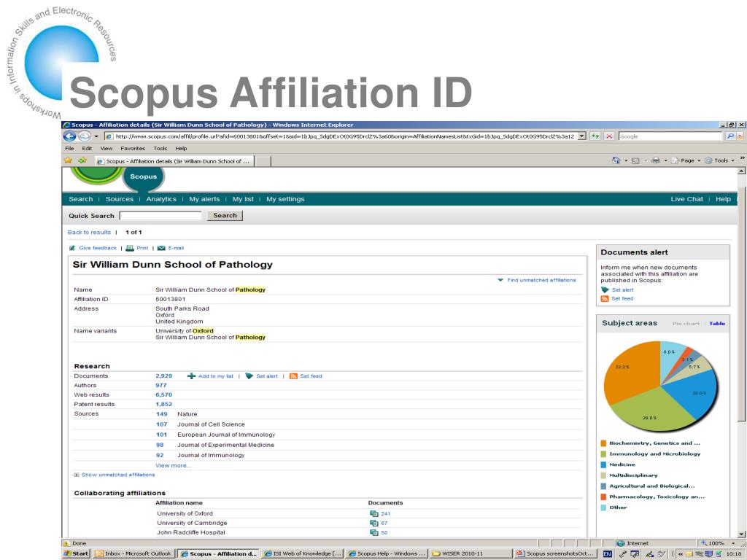The height and width of the screenshot is (560, 747).
Task: Refresh the page using the green arrows icon
Action: click(595, 136)
